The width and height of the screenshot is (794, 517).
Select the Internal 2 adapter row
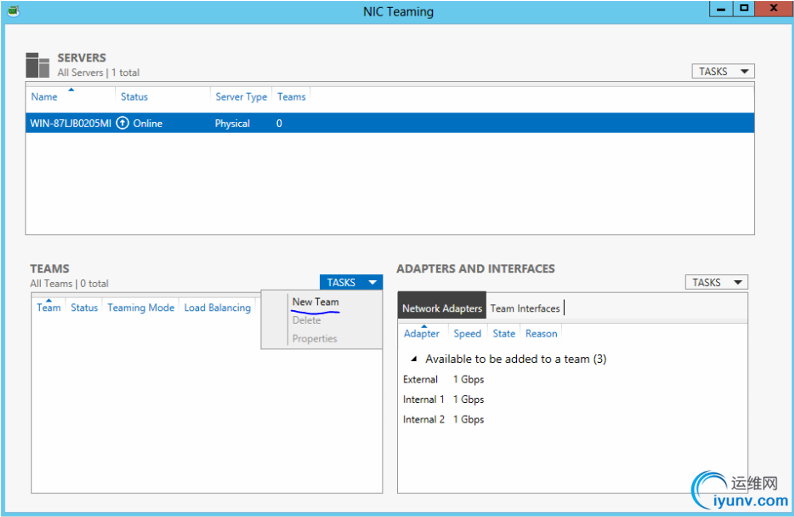pyautogui.click(x=572, y=419)
